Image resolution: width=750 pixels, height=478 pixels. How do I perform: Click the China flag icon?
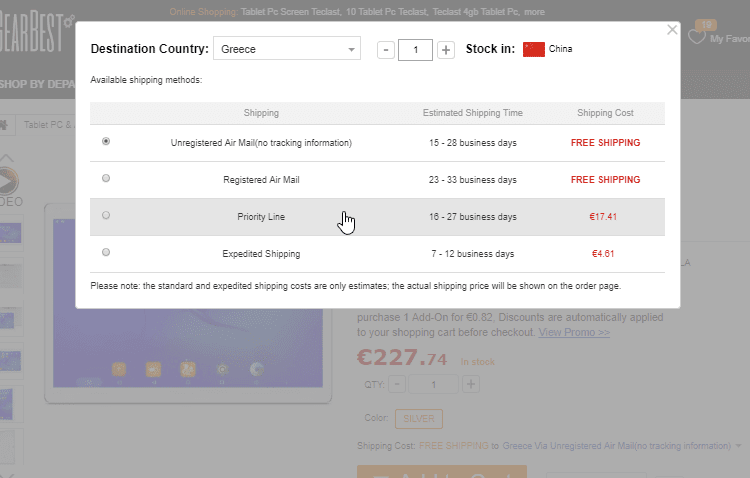[x=534, y=49]
